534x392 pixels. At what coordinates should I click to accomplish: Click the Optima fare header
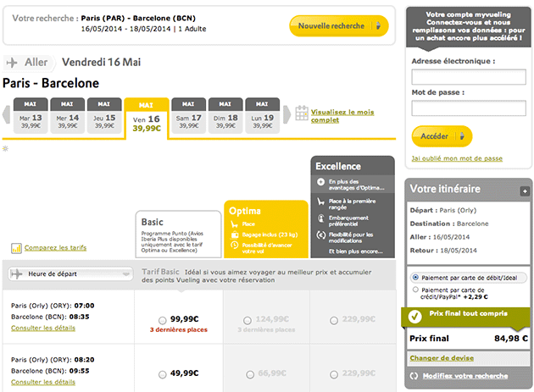pos(266,229)
